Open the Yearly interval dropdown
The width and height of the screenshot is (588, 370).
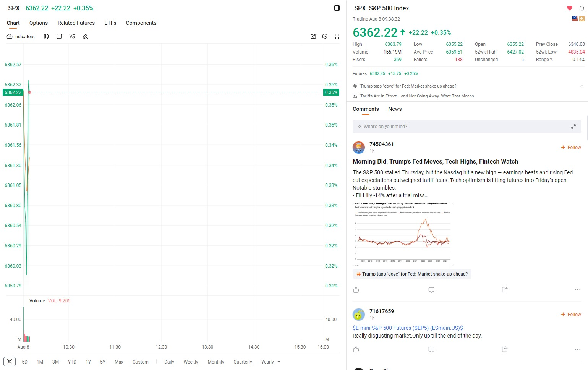click(x=271, y=362)
